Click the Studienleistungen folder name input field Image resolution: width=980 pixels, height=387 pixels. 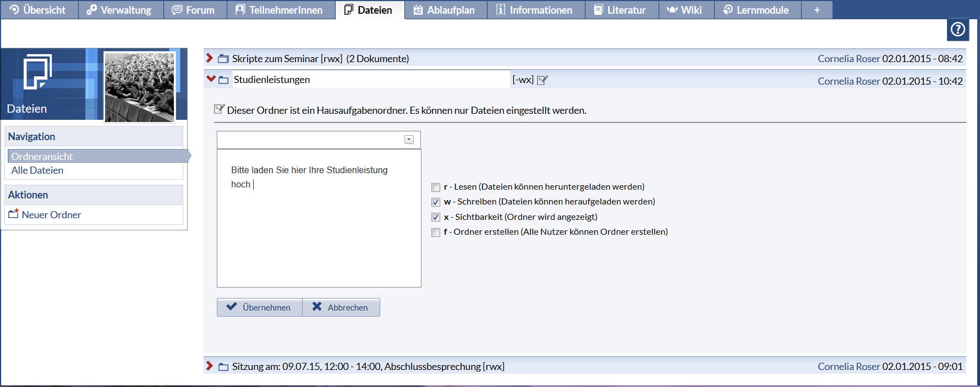click(x=370, y=80)
